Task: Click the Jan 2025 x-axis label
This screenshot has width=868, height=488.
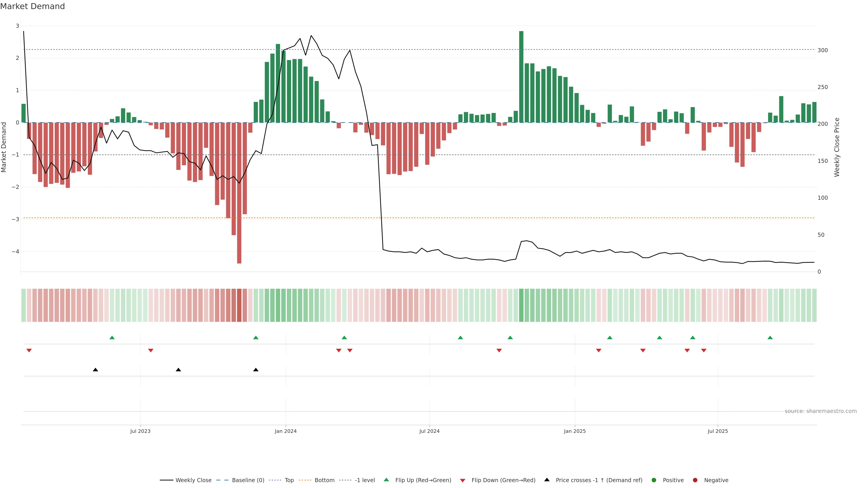Action: click(x=575, y=431)
